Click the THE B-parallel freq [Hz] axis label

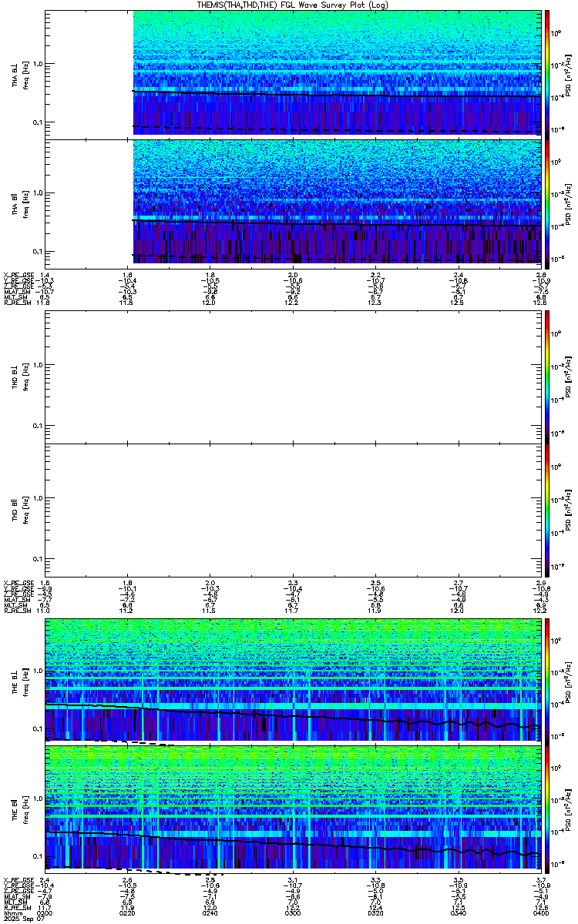(x=25, y=809)
